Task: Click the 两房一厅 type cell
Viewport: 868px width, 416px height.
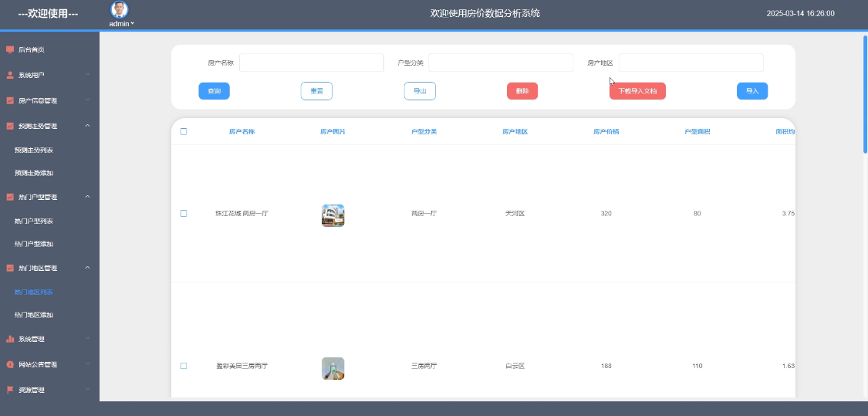Action: coord(424,213)
